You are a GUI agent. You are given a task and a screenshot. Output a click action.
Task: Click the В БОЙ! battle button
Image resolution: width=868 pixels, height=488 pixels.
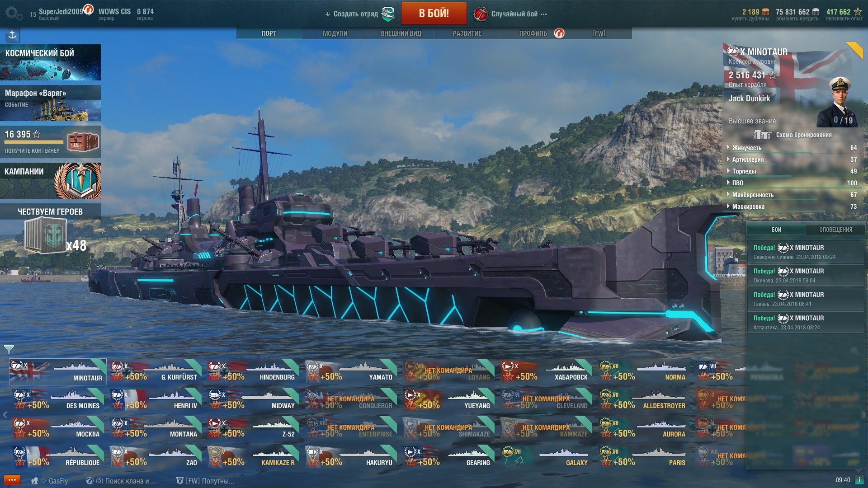434,13
